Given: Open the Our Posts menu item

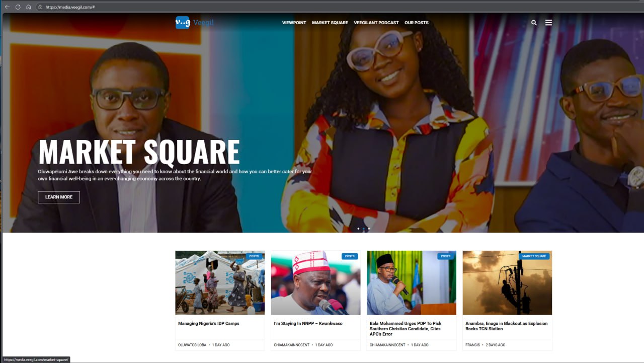Looking at the screenshot, I should [417, 23].
